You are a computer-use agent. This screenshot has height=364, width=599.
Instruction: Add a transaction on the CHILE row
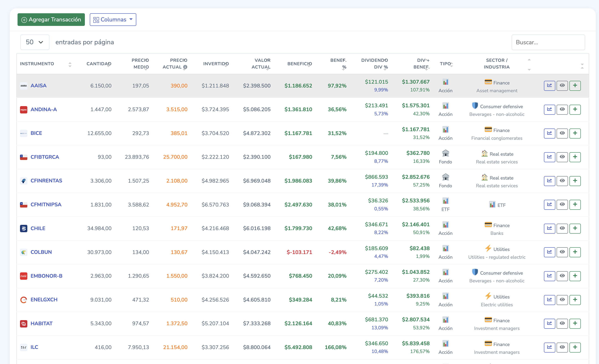tap(575, 228)
